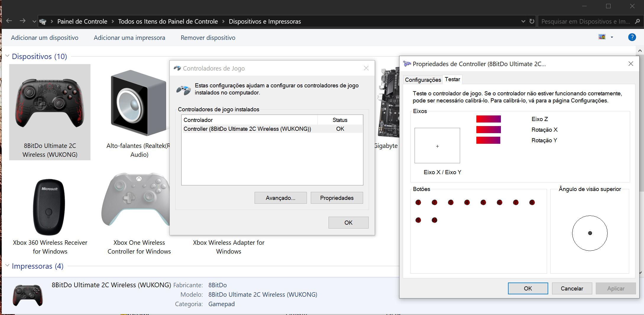This screenshot has height=315, width=644.
Task: Click Adicionar uma impressora
Action: click(130, 38)
